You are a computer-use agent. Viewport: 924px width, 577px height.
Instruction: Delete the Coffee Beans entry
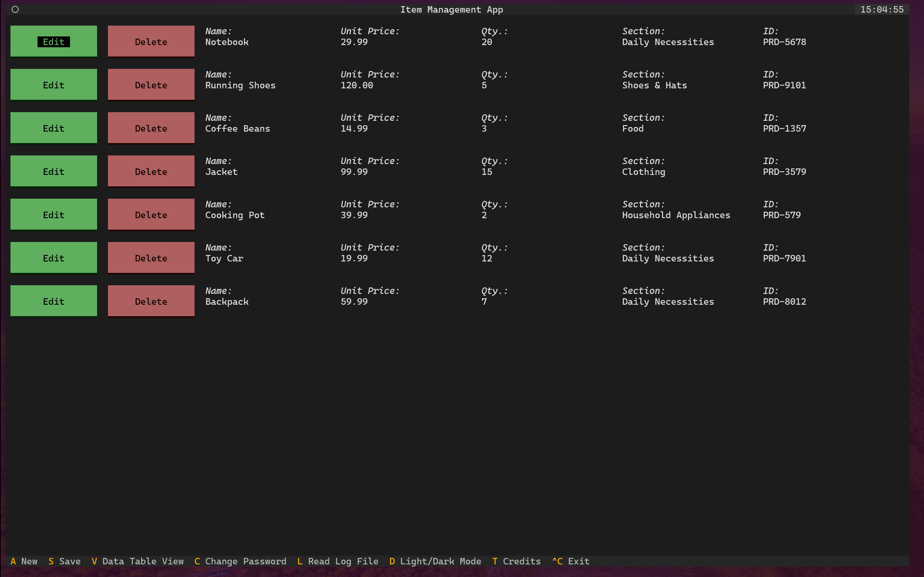tap(151, 128)
